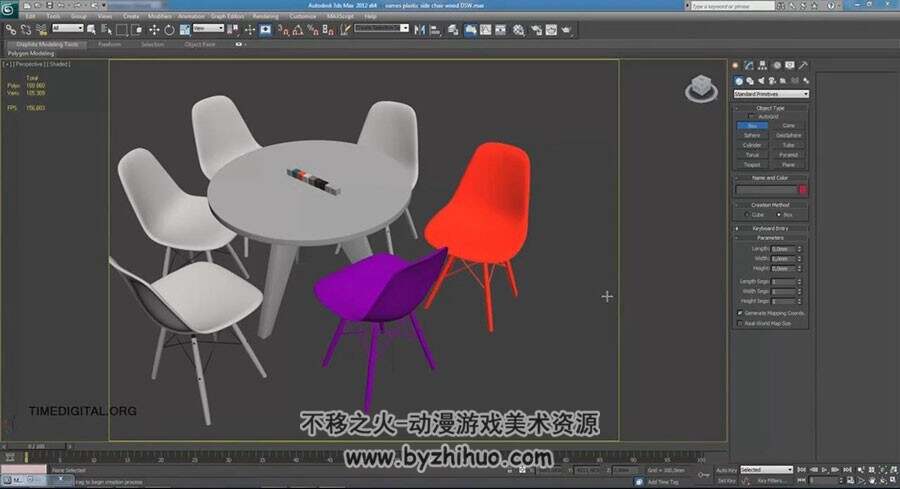Open the Curve Editor

pos(486,29)
